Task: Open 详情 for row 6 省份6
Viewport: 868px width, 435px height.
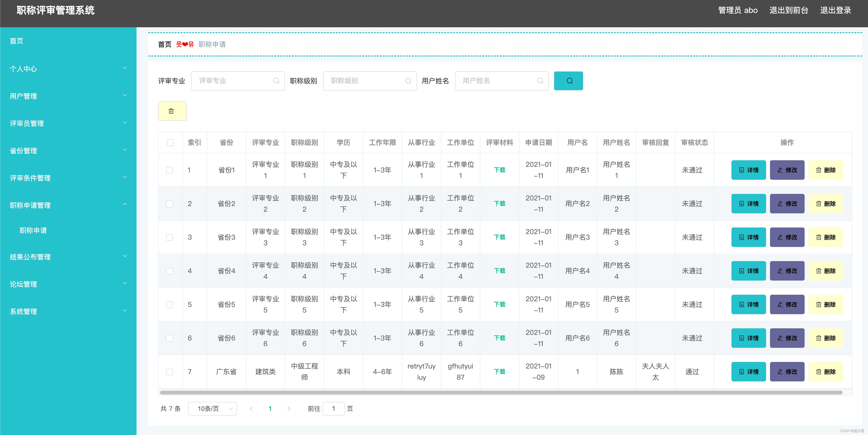Action: 748,338
